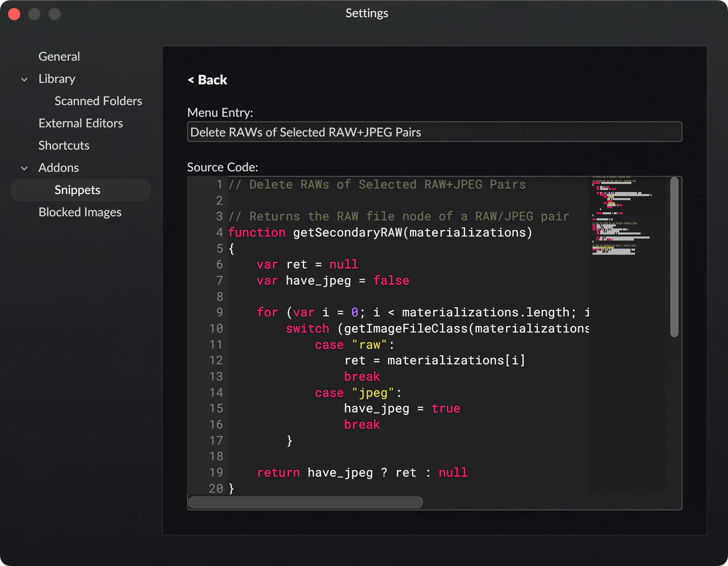Viewport: 728px width, 566px height.
Task: Click 'have_jpeg = true' on line 15
Action: point(402,408)
